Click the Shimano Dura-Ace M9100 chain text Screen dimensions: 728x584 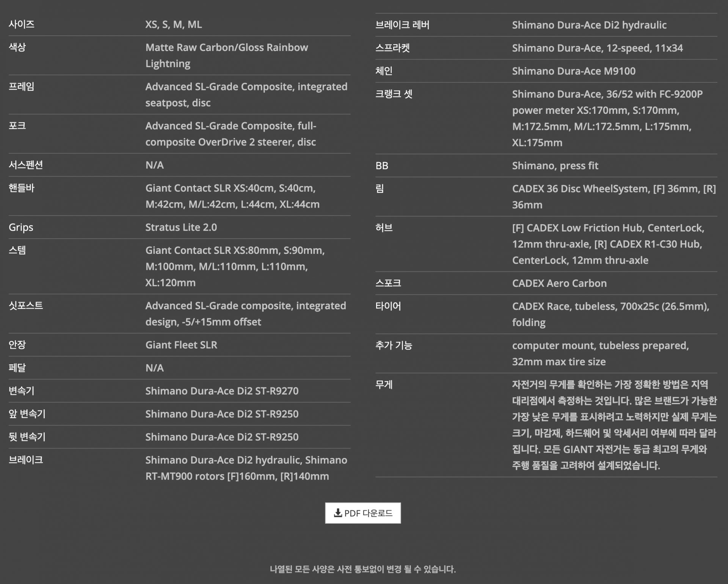coord(574,71)
